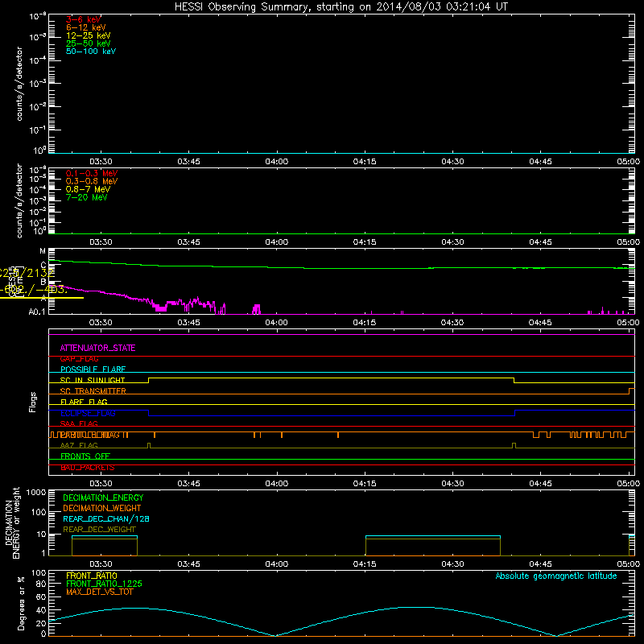Click the REAR_DEC_CHAN/128 legend label

106,518
